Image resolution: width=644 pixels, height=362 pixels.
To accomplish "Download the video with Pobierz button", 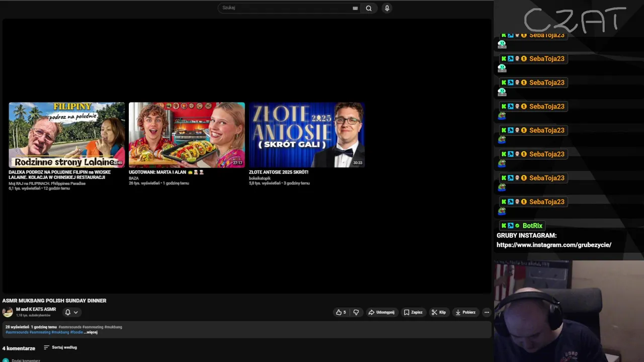I will click(x=465, y=312).
